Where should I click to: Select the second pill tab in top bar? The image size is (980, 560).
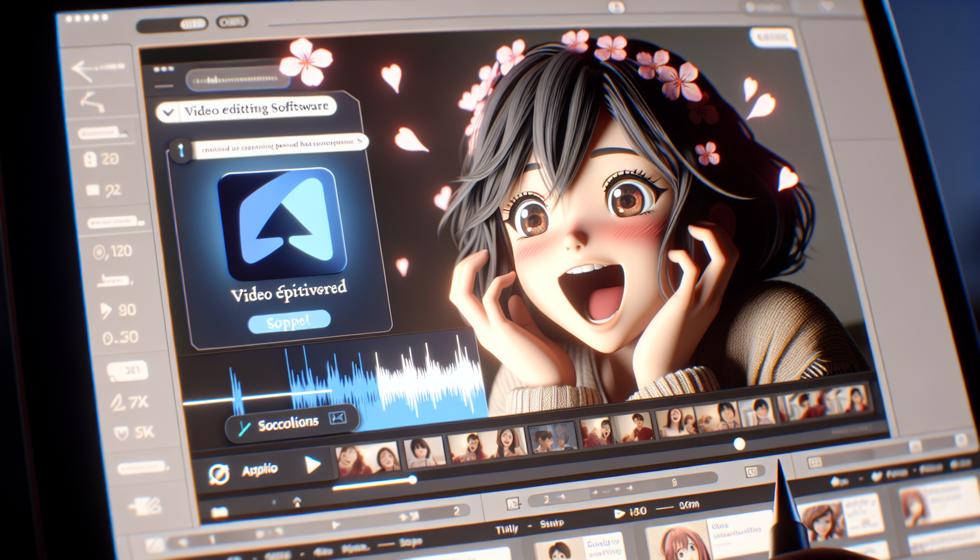[x=231, y=22]
